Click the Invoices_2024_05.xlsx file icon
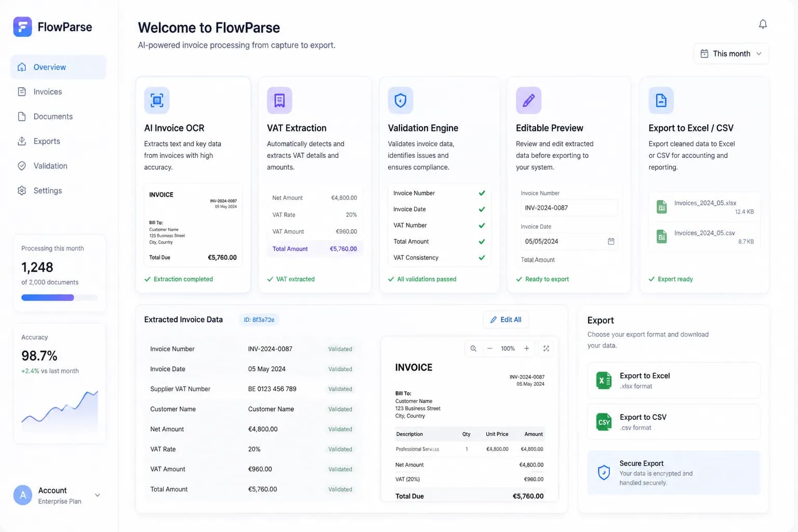 coord(661,207)
